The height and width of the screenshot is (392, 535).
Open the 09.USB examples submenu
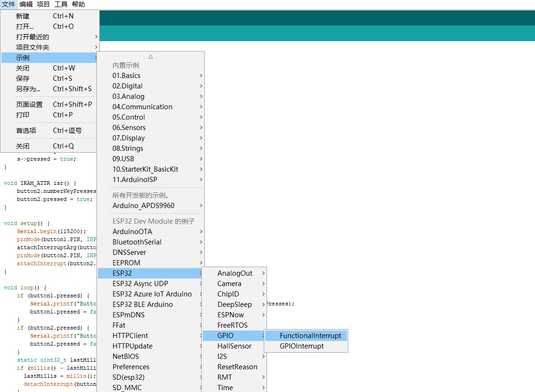pyautogui.click(x=150, y=159)
